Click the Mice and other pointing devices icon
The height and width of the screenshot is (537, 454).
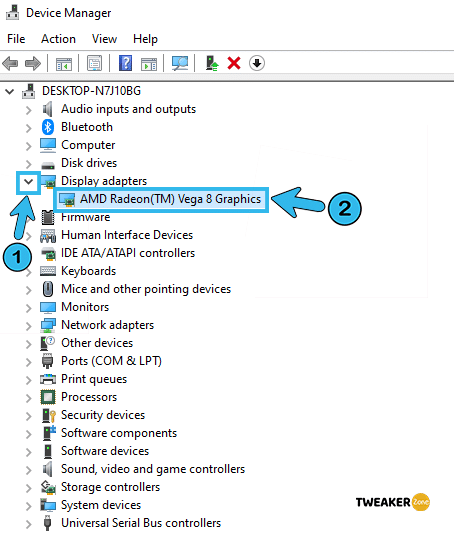point(48,289)
